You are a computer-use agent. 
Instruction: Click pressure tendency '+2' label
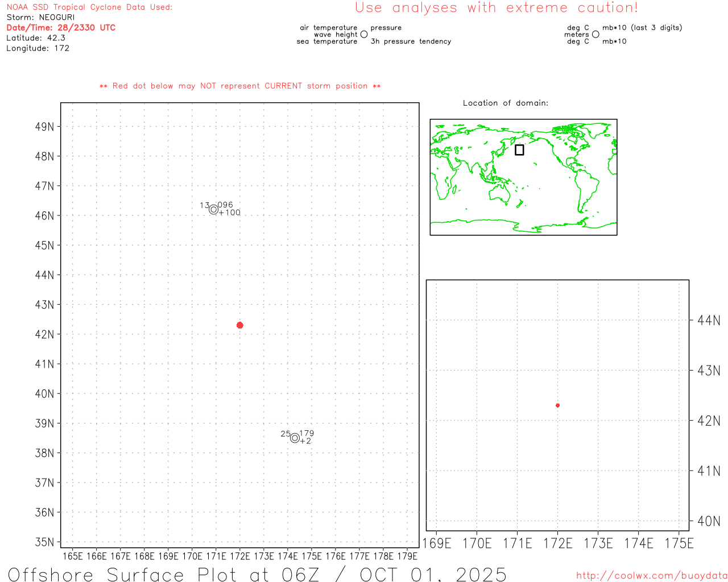coord(305,441)
